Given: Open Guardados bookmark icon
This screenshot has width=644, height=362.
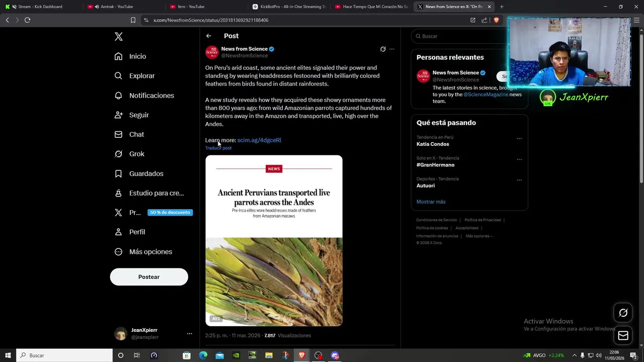Looking at the screenshot, I should pos(118,173).
